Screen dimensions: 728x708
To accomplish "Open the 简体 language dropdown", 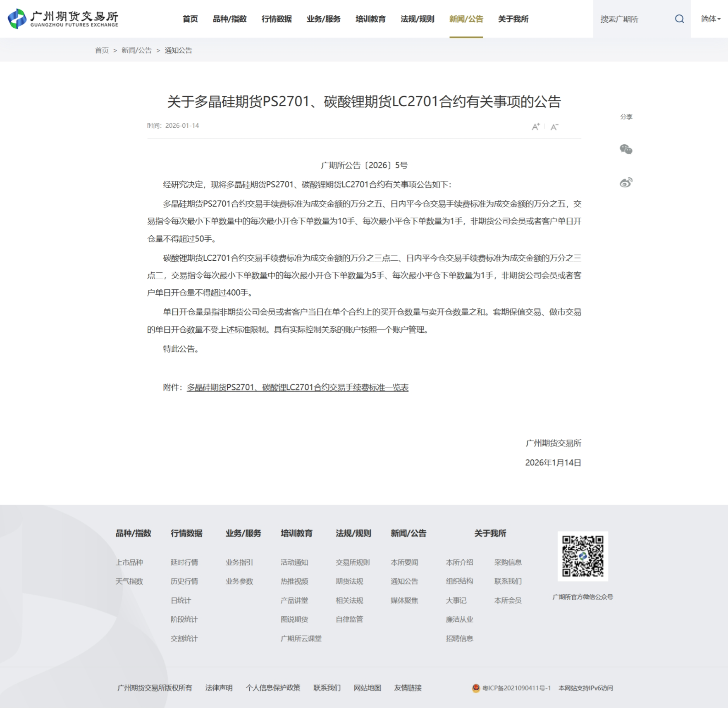I will click(710, 19).
